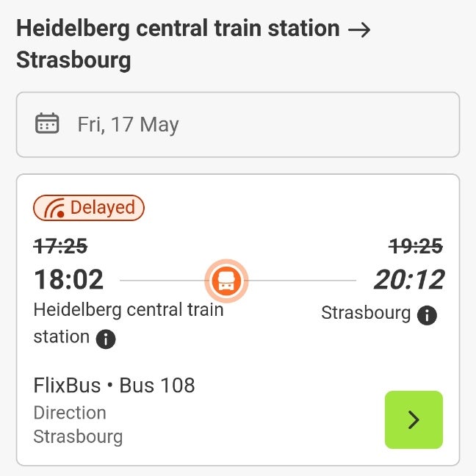
Task: Select the updated 18:02 departure time
Action: (68, 280)
